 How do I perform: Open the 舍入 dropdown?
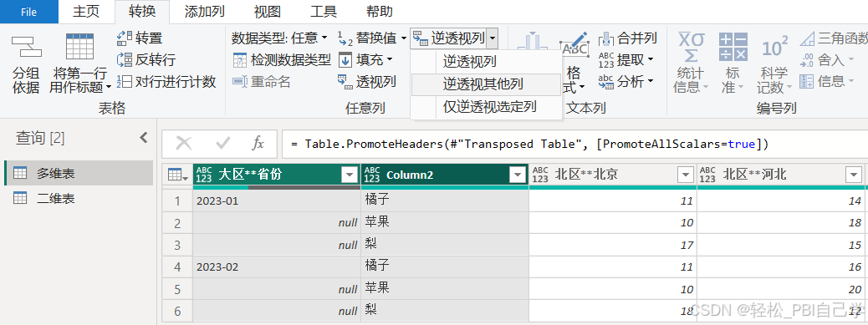coord(828,59)
